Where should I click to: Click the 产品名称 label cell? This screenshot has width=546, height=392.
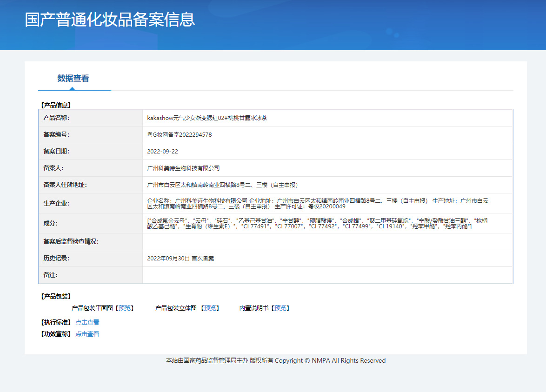91,118
